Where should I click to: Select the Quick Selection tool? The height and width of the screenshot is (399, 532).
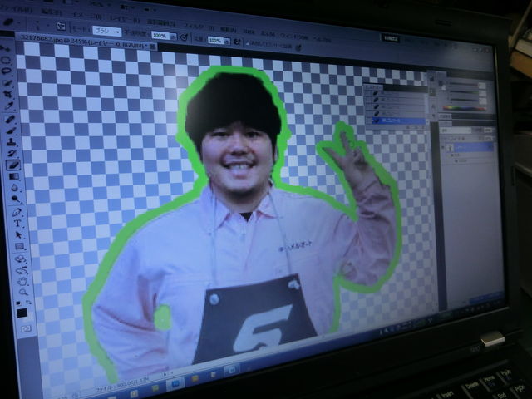point(7,82)
